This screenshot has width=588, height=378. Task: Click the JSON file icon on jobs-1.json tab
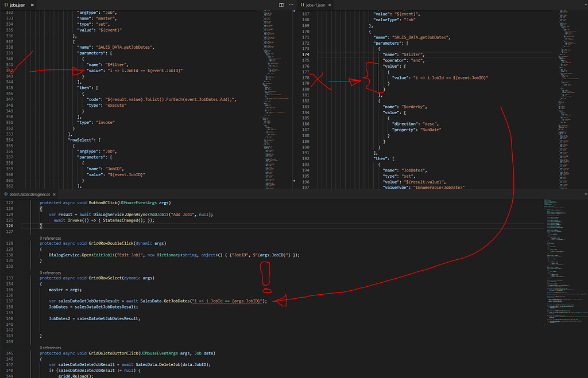point(302,5)
